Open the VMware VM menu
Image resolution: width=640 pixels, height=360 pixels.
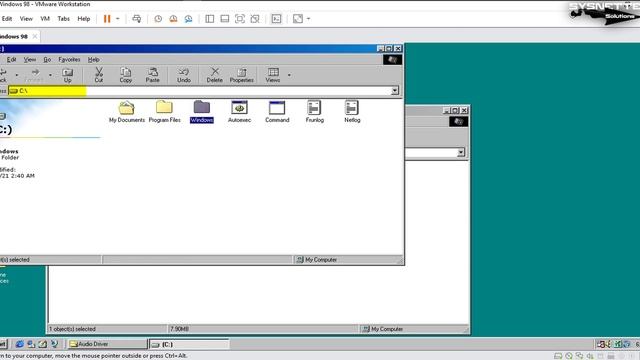(x=45, y=19)
